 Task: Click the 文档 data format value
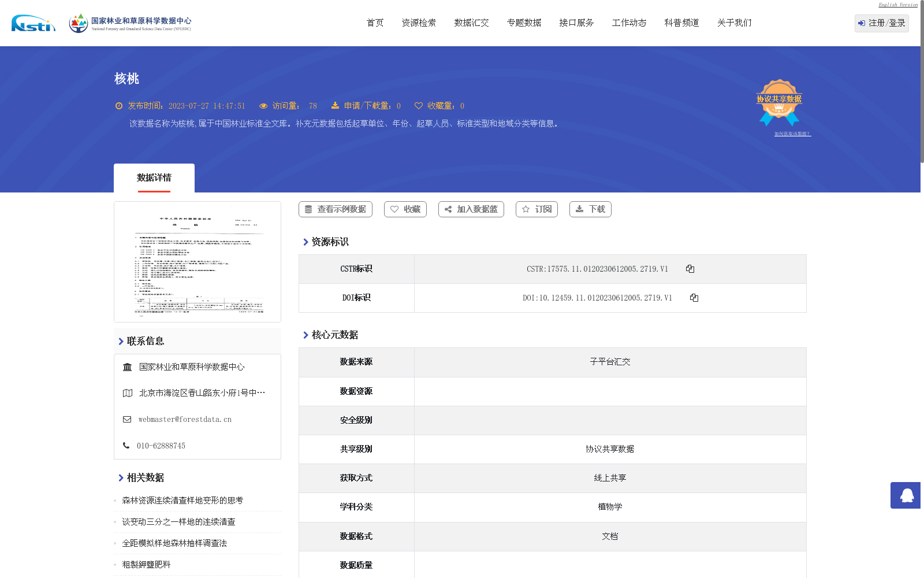pyautogui.click(x=610, y=536)
